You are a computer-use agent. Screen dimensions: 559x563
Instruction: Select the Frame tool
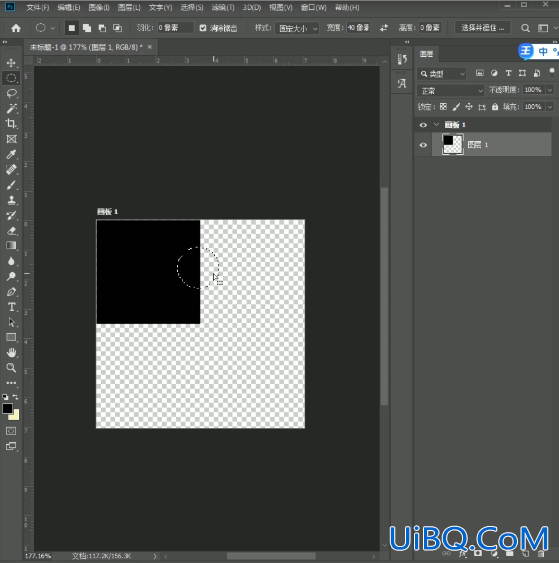pyautogui.click(x=11, y=139)
